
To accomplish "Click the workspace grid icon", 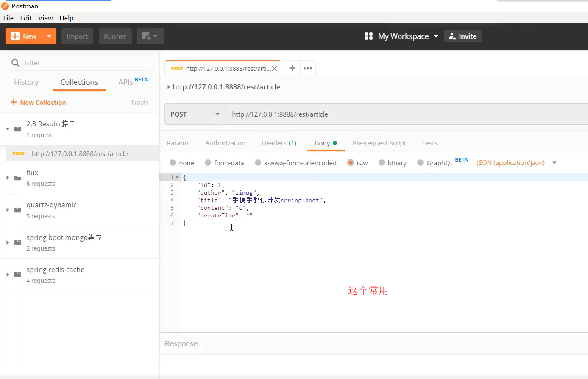I will pyautogui.click(x=369, y=36).
